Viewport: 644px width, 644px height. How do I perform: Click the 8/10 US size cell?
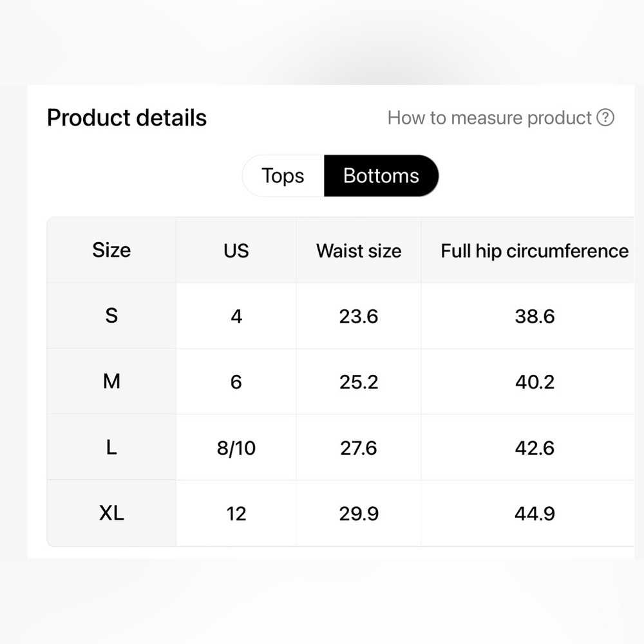pos(236,448)
